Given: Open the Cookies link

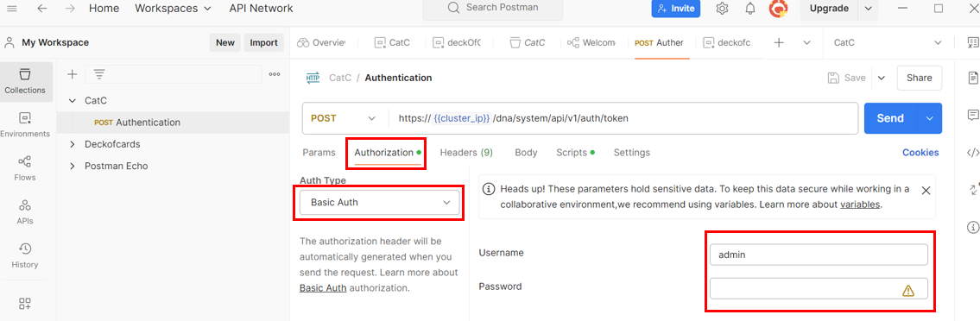Looking at the screenshot, I should coord(920,153).
